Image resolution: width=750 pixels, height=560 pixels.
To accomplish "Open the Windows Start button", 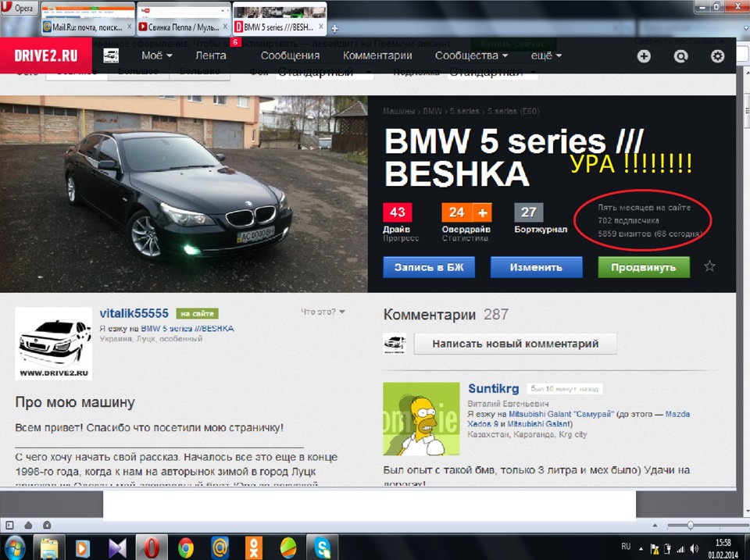I will 15,548.
